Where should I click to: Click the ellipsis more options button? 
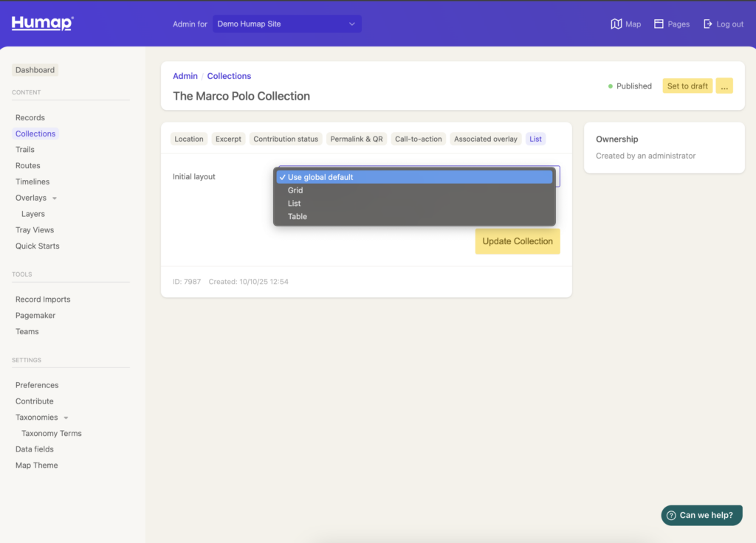(724, 86)
